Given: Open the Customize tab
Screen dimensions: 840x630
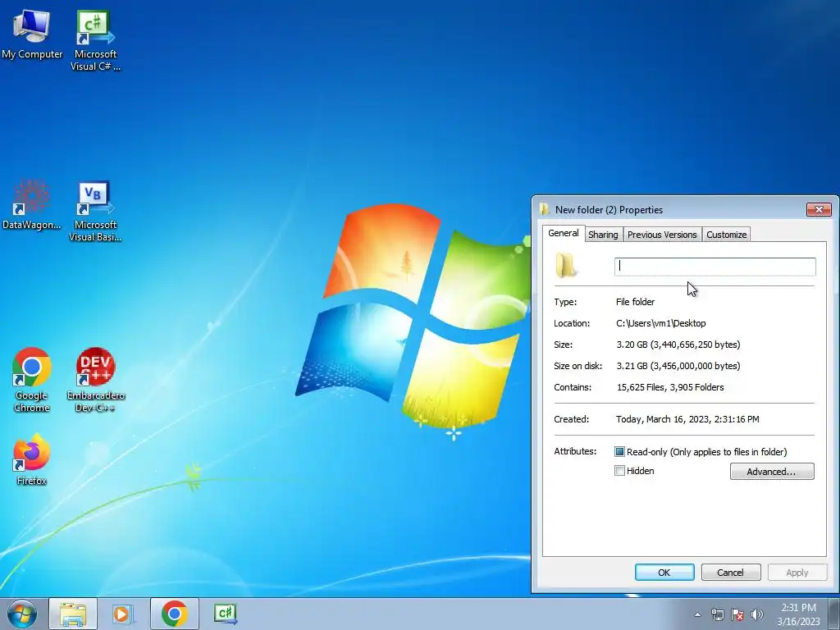Looking at the screenshot, I should [727, 235].
